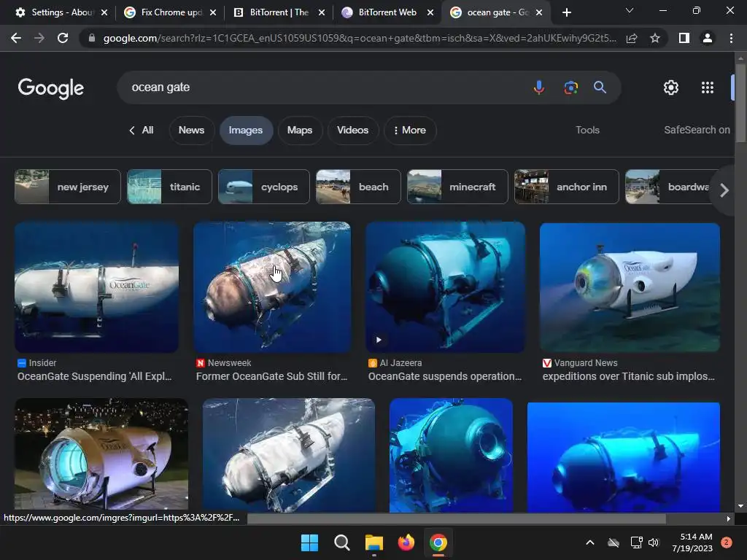Launch Firefox from the taskbar
This screenshot has height=560, width=747.
pyautogui.click(x=406, y=542)
